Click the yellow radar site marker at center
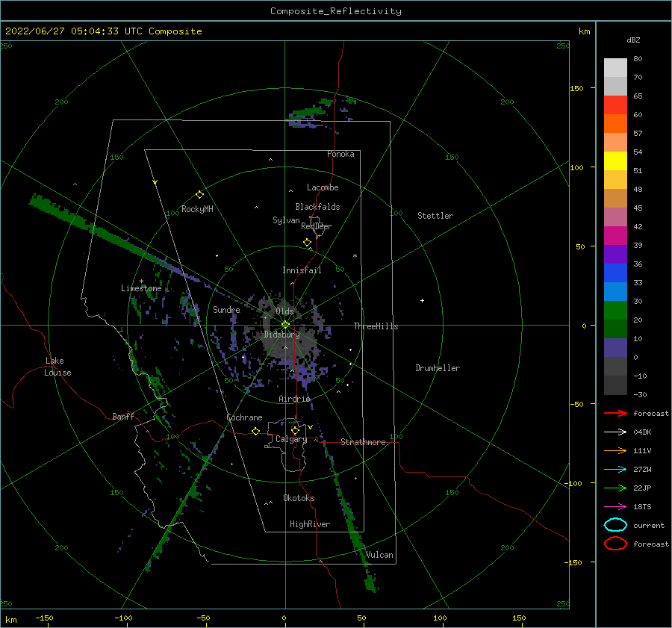Screen dimensions: 672x628 pos(285,325)
